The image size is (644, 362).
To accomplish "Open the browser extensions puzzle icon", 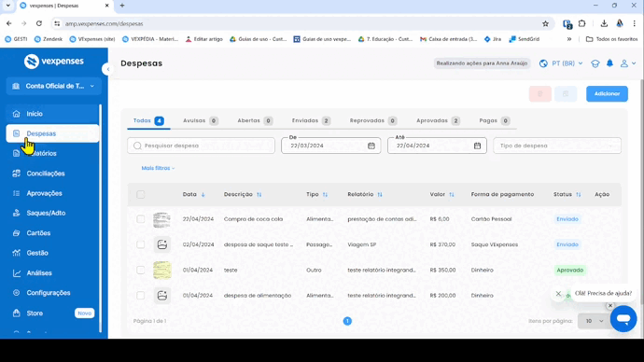I will click(582, 24).
